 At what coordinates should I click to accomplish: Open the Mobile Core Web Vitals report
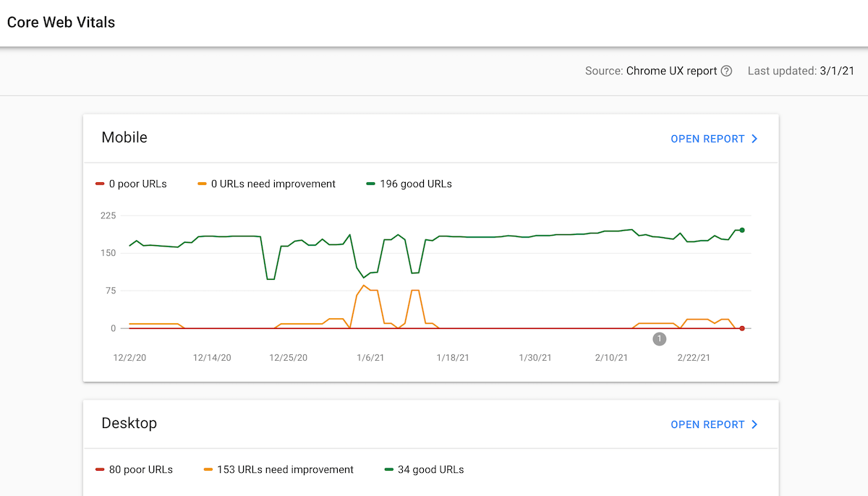pos(707,138)
